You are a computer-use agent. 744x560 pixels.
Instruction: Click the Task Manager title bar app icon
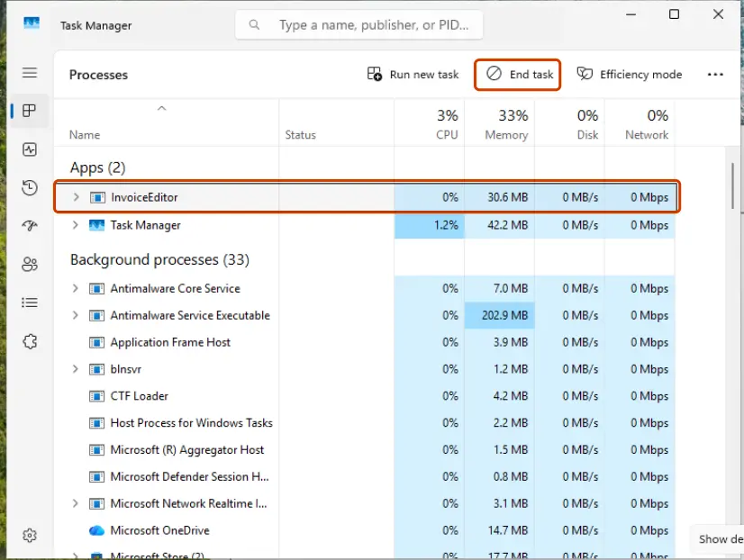click(32, 23)
